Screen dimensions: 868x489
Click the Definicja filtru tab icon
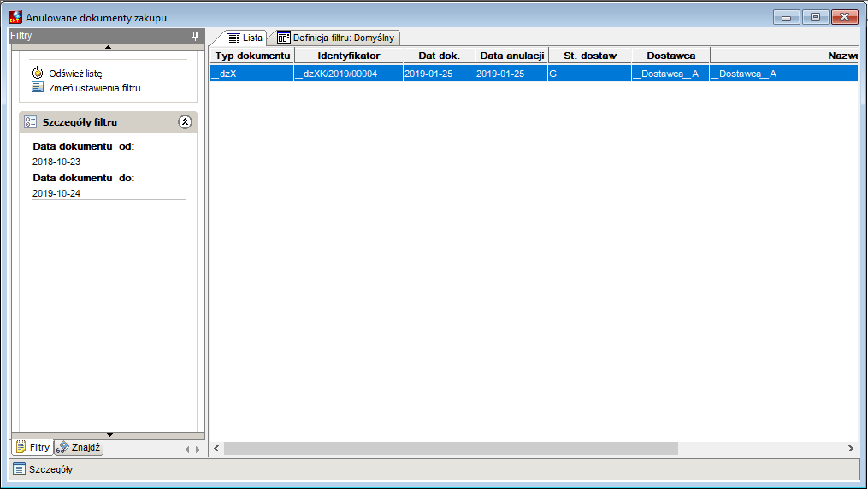click(283, 38)
